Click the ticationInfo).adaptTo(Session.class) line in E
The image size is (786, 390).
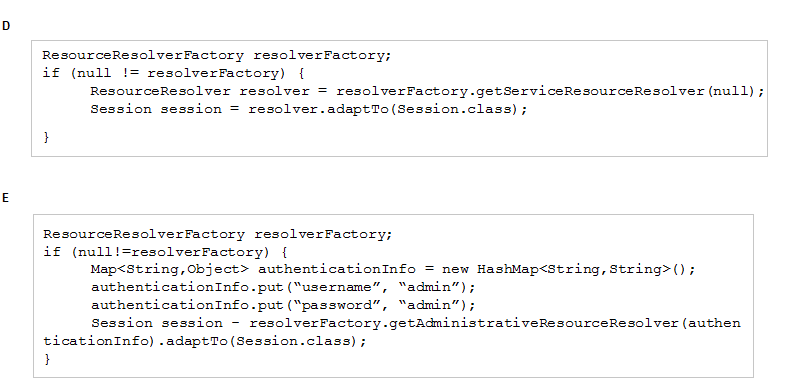point(205,341)
